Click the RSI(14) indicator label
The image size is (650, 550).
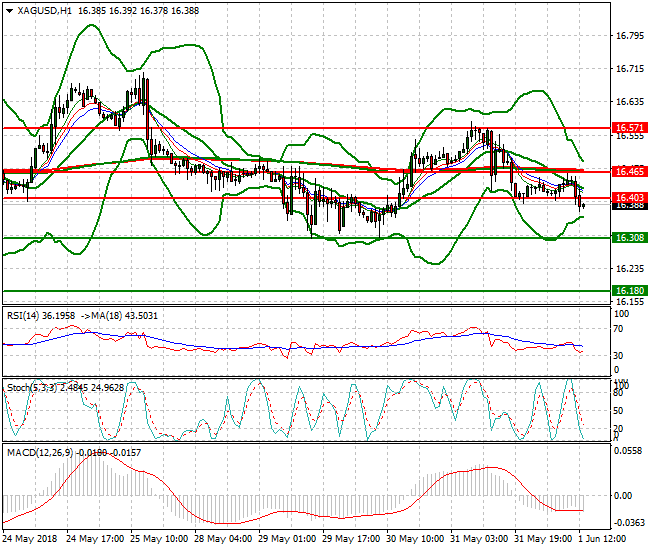(x=27, y=314)
